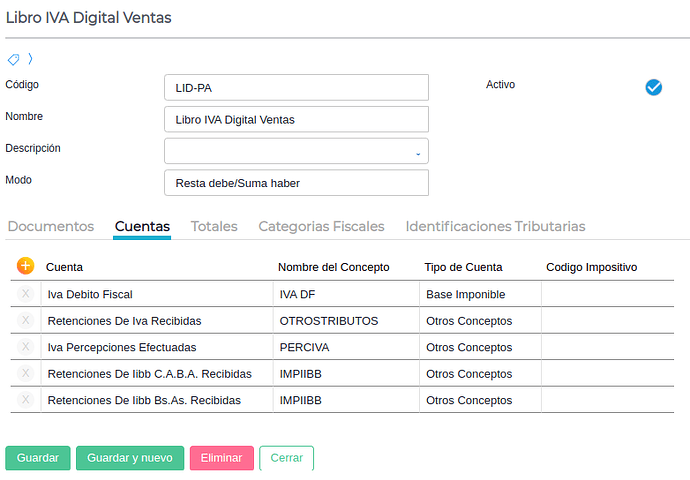Remove the Iva Debito Fiscal row
690x480 pixels.
pos(26,294)
